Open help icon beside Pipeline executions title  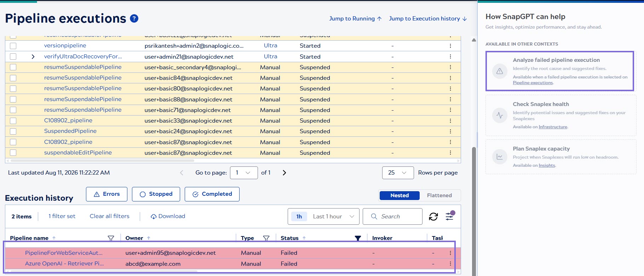pos(134,18)
